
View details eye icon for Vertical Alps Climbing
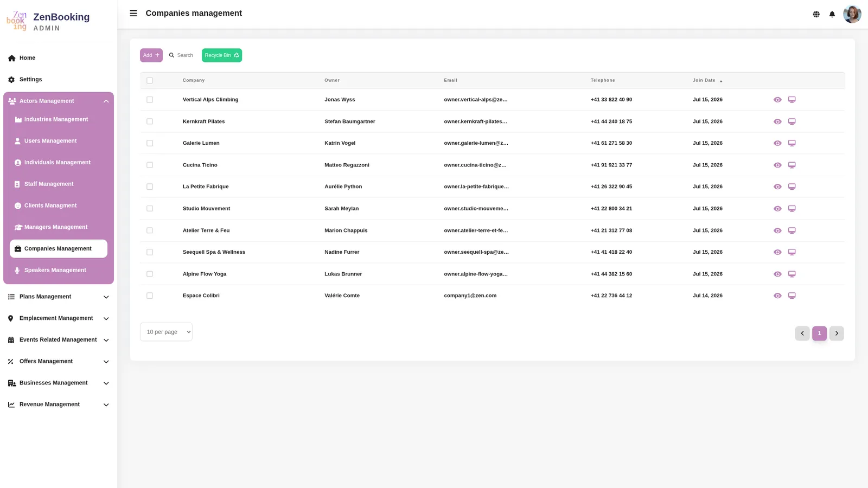tap(777, 100)
